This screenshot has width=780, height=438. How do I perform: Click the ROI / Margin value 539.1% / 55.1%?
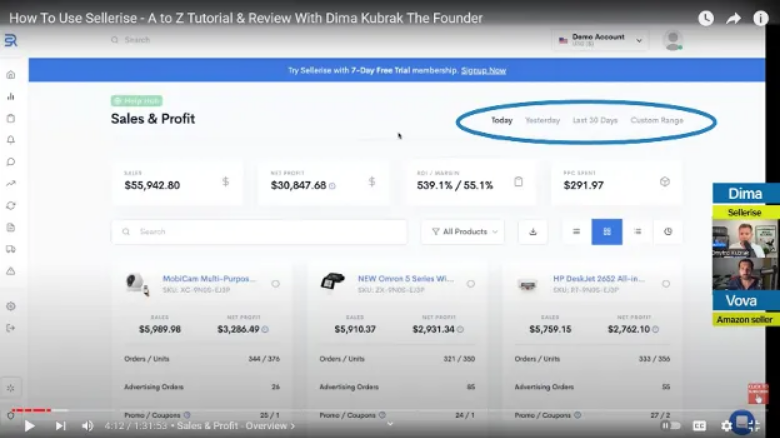pyautogui.click(x=455, y=186)
